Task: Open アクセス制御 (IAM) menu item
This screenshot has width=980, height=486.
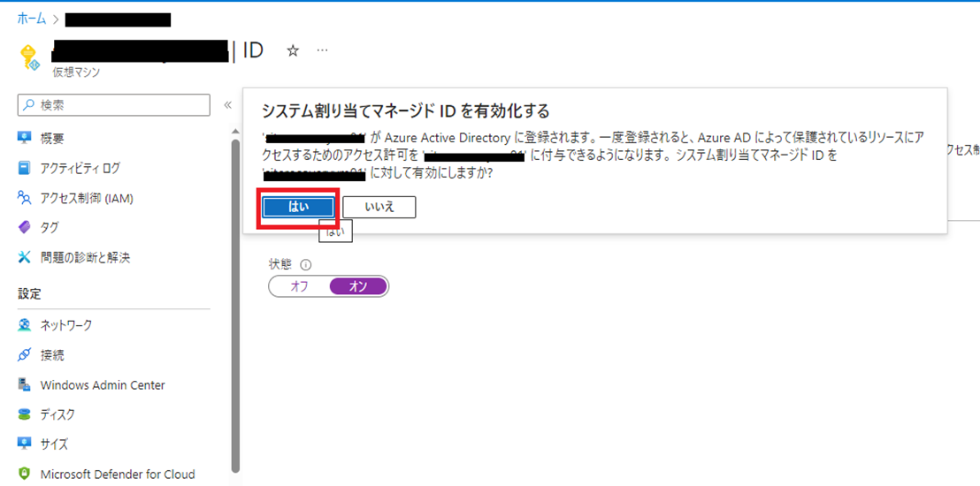Action: click(x=87, y=199)
